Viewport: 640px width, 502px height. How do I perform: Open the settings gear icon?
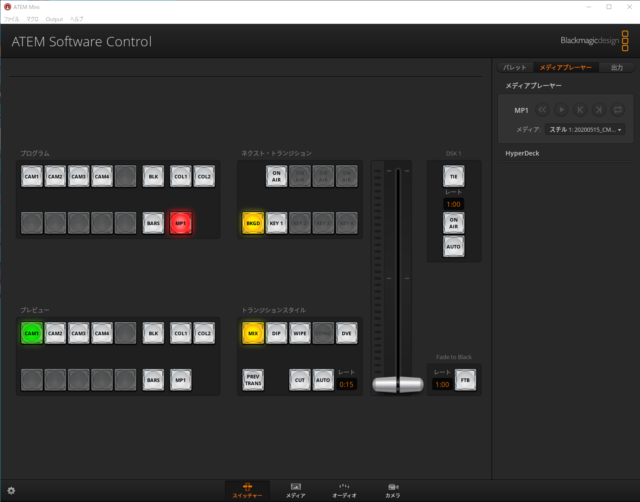pyautogui.click(x=11, y=491)
